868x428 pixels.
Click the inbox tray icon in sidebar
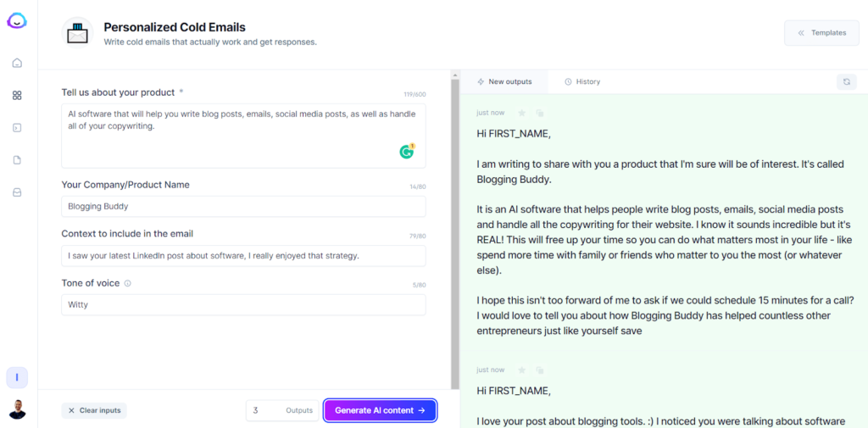point(17,192)
